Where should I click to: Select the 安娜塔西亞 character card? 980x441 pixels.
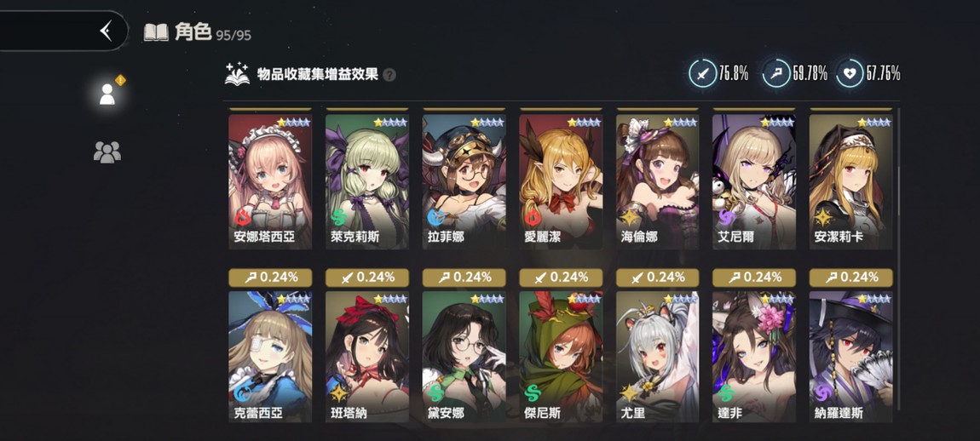point(271,182)
